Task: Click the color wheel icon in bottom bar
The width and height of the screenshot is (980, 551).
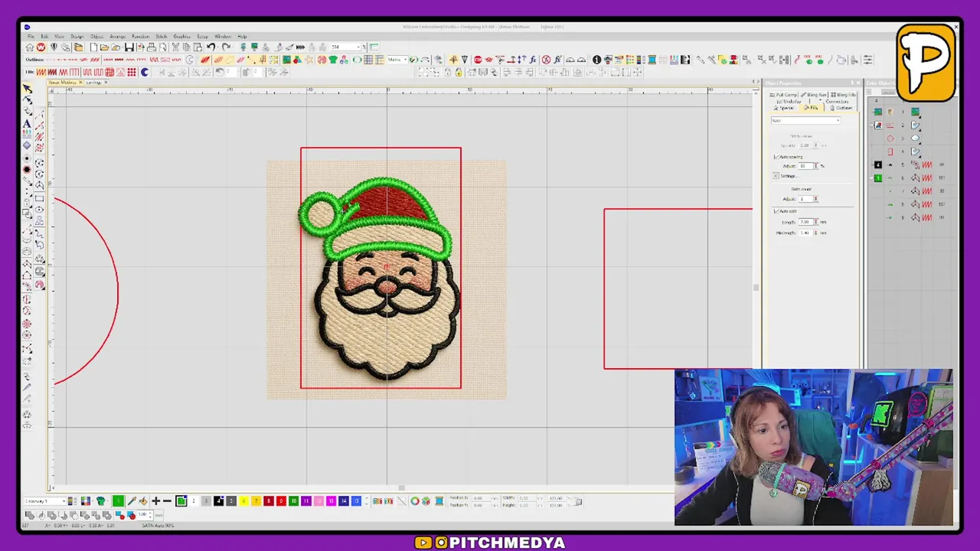Action: [x=415, y=501]
